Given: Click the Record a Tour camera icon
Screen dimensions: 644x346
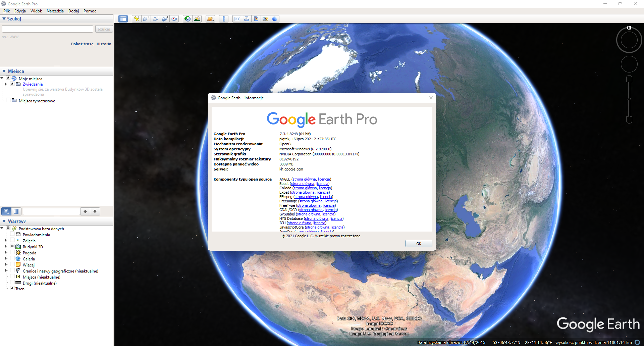Looking at the screenshot, I should click(174, 19).
